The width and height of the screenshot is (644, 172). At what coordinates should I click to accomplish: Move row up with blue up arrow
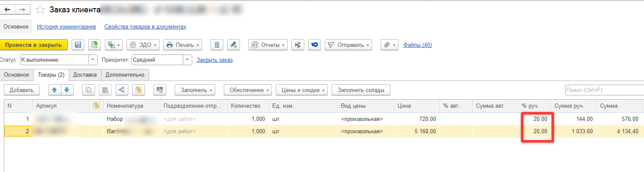(x=55, y=90)
